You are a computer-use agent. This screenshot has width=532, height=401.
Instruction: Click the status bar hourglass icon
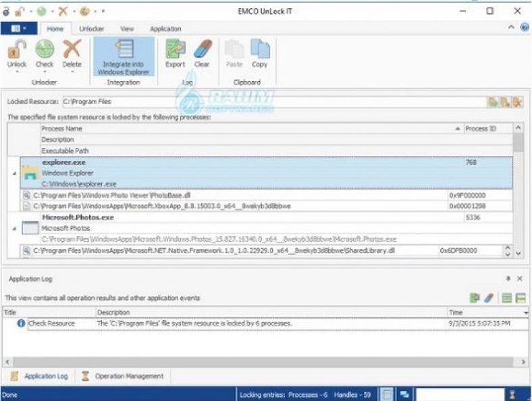[512, 395]
